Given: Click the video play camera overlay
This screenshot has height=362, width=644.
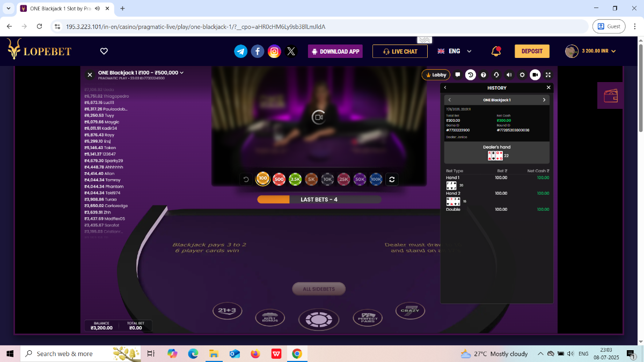Looking at the screenshot, I should (319, 116).
